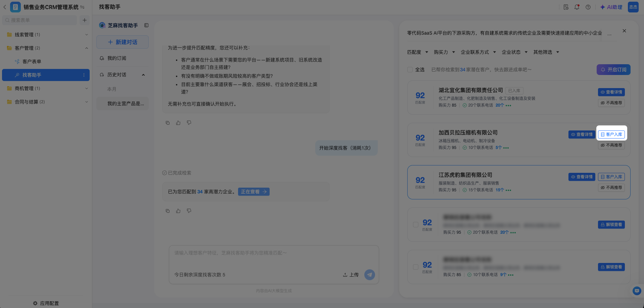Click 解锁查看 on the 10个联系电话 locked card
Screen dimensions: 644x308
click(x=611, y=267)
